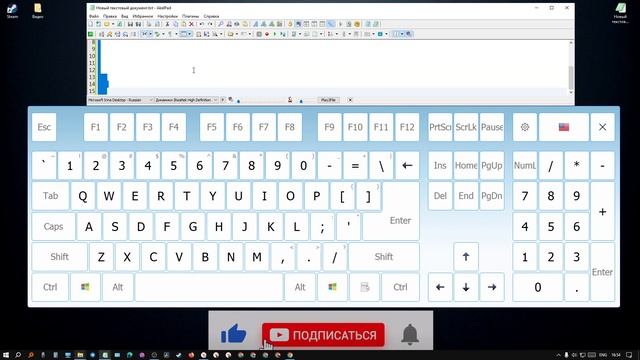Click the Redo arrow in AkelPad toolbar
Screen dimensions: 640x360
point(211,24)
